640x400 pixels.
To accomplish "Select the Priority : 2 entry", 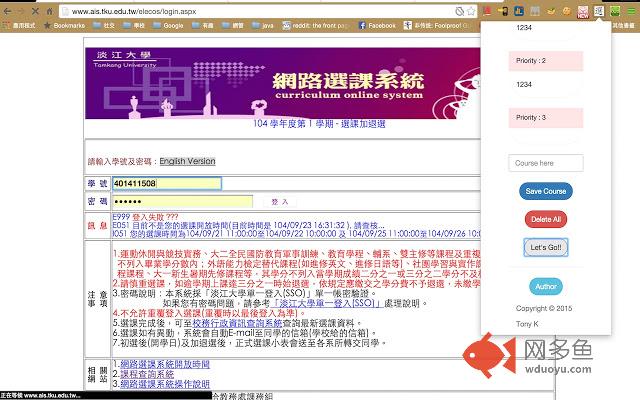I will pyautogui.click(x=546, y=61).
